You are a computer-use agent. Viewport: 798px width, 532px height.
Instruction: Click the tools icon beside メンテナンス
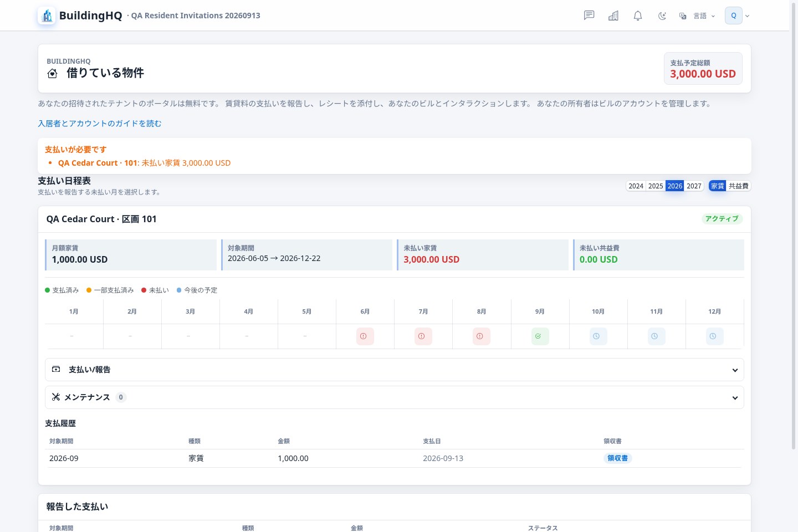[55, 397]
